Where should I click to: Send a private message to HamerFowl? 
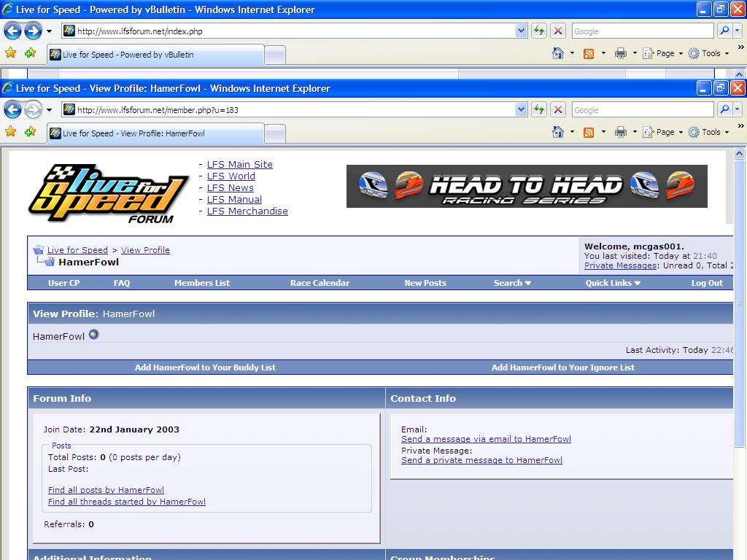481,460
